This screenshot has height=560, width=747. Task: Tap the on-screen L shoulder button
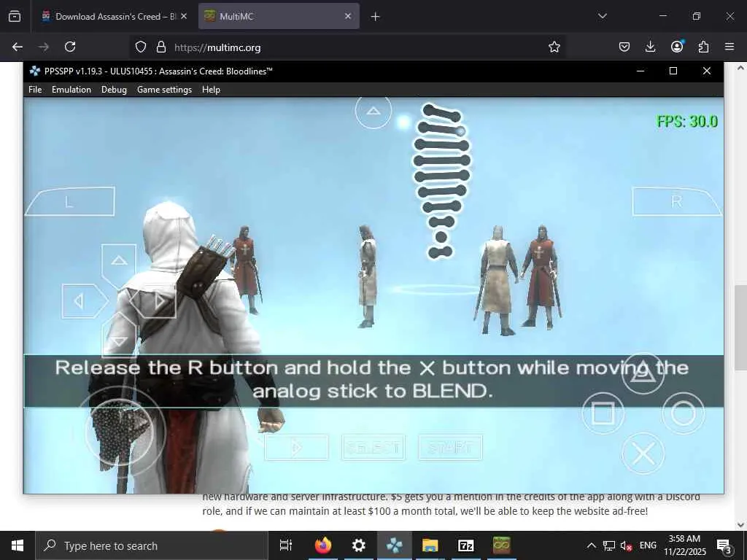[x=71, y=201]
